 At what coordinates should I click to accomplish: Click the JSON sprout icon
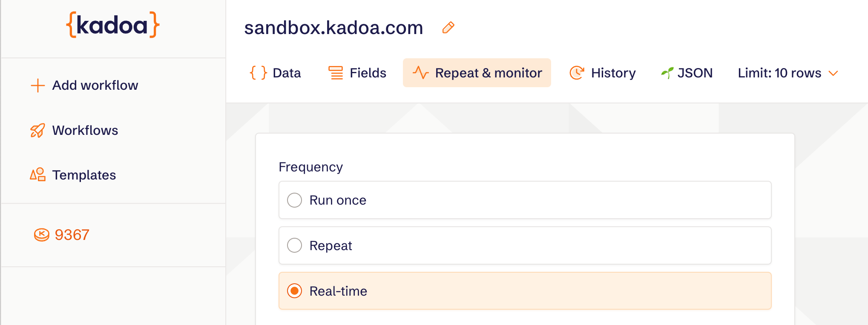pos(667,73)
